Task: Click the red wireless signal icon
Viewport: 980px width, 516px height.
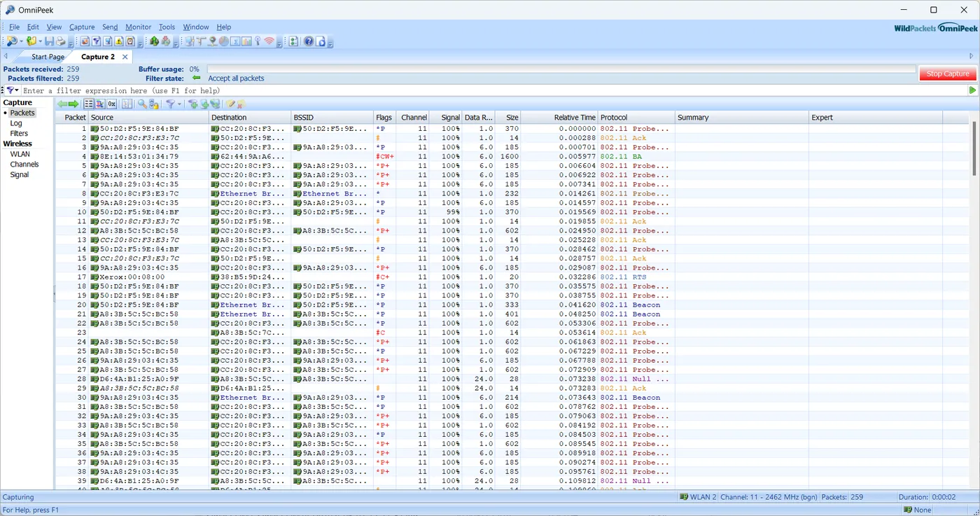Action: 269,41
